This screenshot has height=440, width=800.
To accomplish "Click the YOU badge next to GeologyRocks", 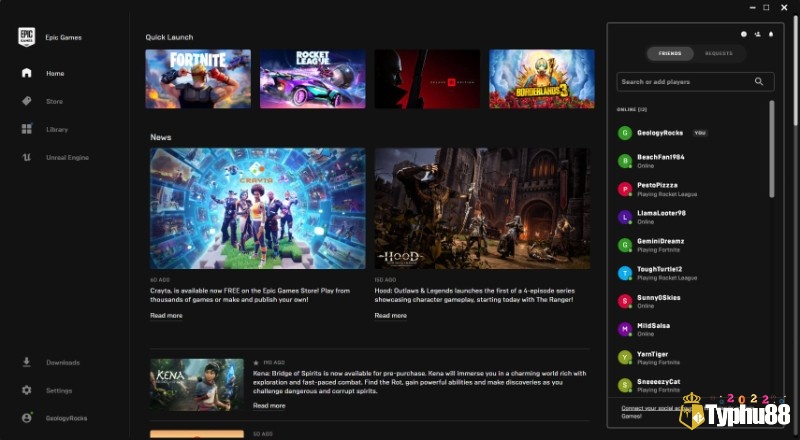I will pos(699,133).
